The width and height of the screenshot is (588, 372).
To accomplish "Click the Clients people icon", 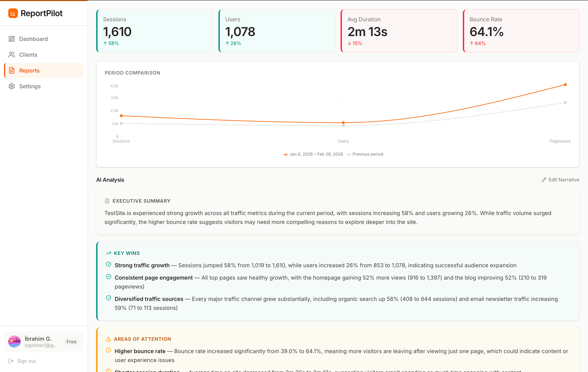I will [12, 55].
